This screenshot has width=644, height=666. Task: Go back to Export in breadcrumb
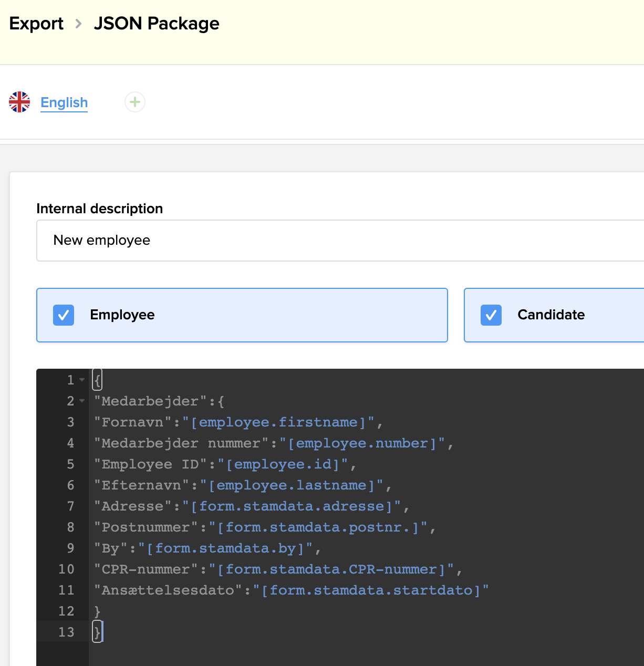(36, 24)
